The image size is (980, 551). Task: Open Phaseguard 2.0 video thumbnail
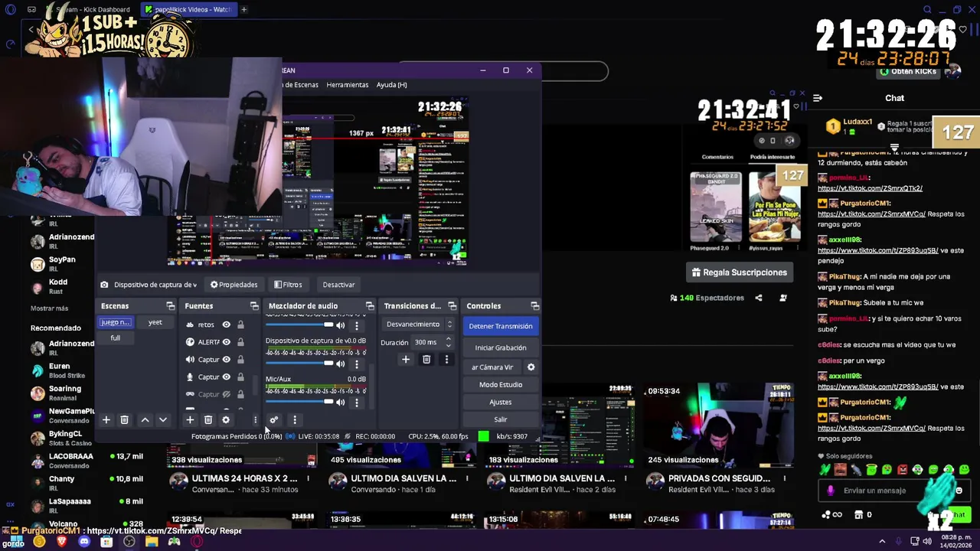coord(716,207)
